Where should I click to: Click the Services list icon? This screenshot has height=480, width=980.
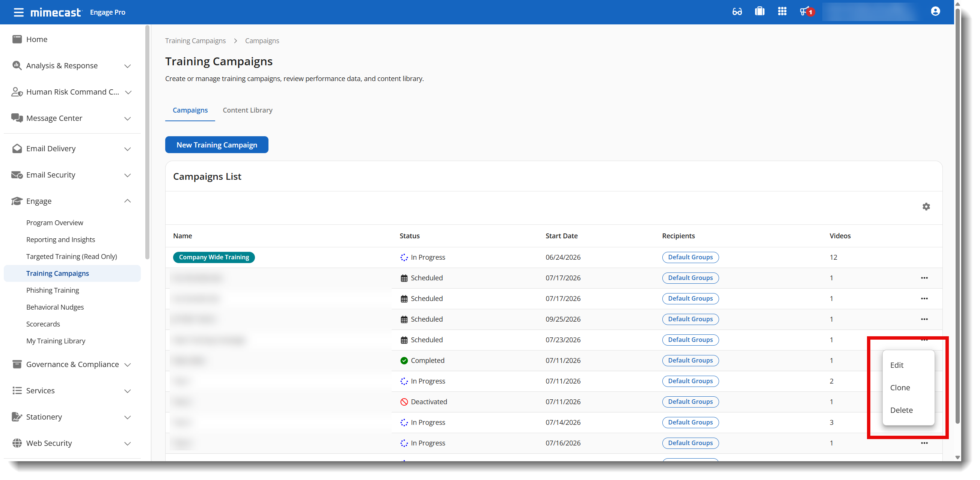click(17, 390)
